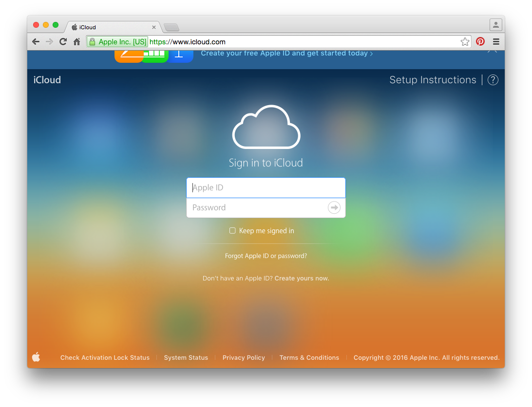Click Forgot Apple ID or password link
532x407 pixels.
(266, 256)
